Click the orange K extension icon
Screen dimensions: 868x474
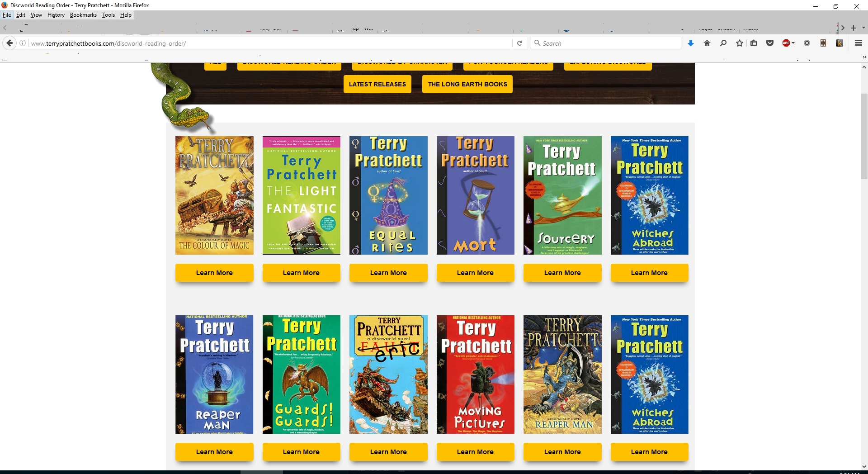pyautogui.click(x=840, y=43)
